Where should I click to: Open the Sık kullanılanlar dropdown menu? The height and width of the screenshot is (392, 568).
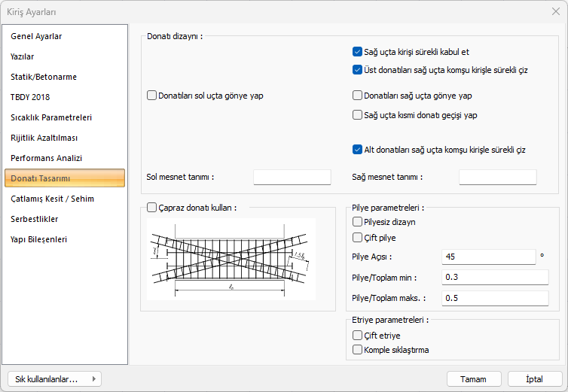pos(53,379)
